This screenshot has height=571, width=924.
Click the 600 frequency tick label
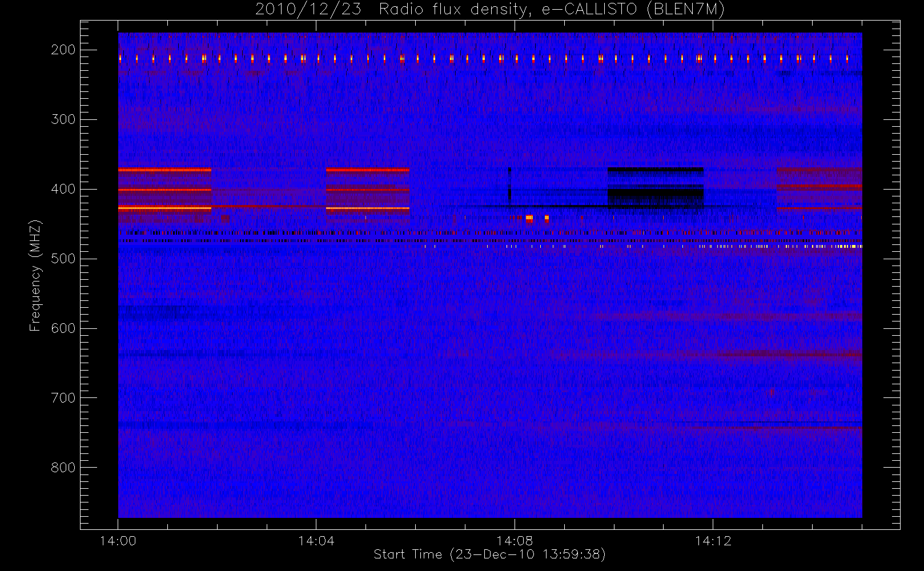coord(63,328)
